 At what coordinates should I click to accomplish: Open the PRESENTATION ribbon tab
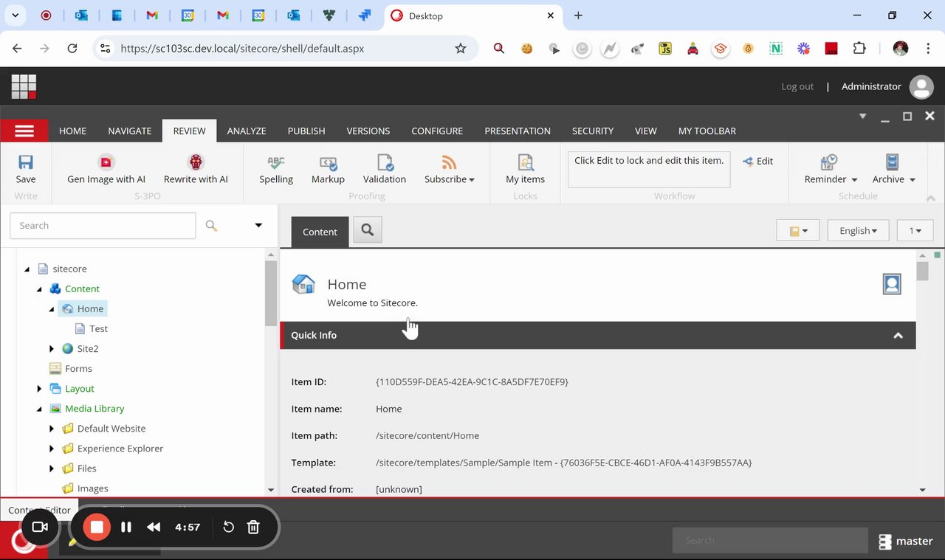(x=518, y=131)
